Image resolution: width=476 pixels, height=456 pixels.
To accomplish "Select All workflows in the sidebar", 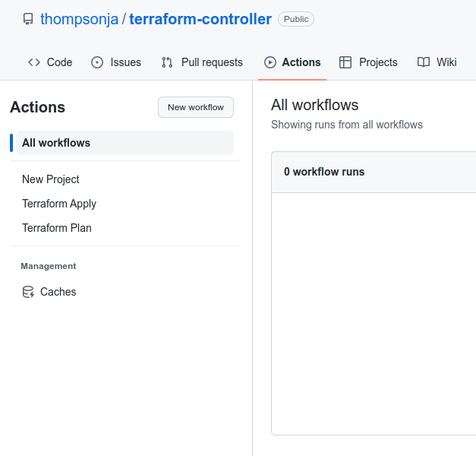I will click(125, 143).
